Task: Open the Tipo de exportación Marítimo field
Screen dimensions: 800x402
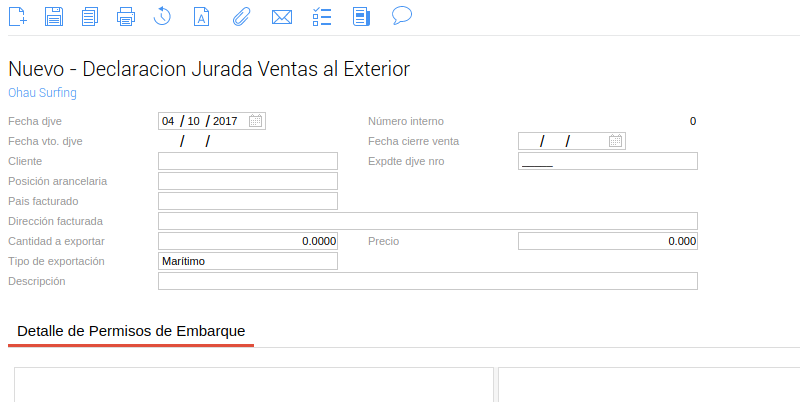Action: (x=248, y=261)
